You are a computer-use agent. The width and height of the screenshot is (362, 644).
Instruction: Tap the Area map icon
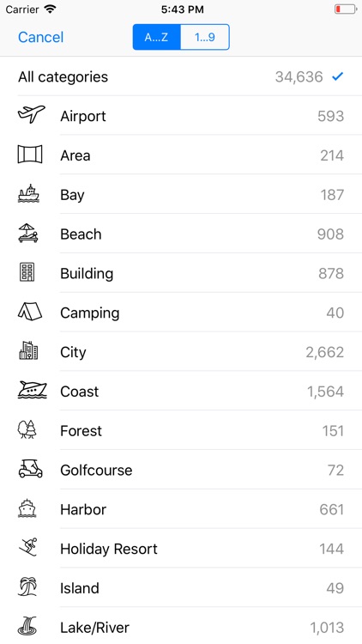click(30, 155)
